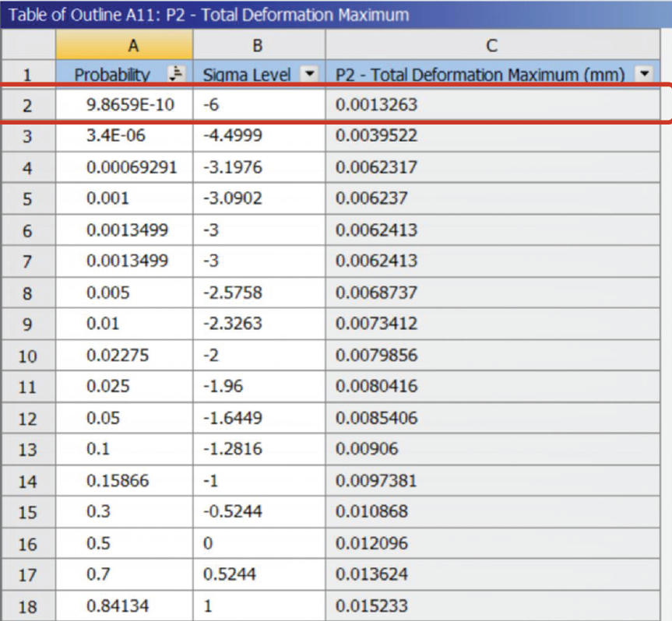Select deformation cell 0.013624
Viewport: 672px width, 621px height.
(x=492, y=574)
